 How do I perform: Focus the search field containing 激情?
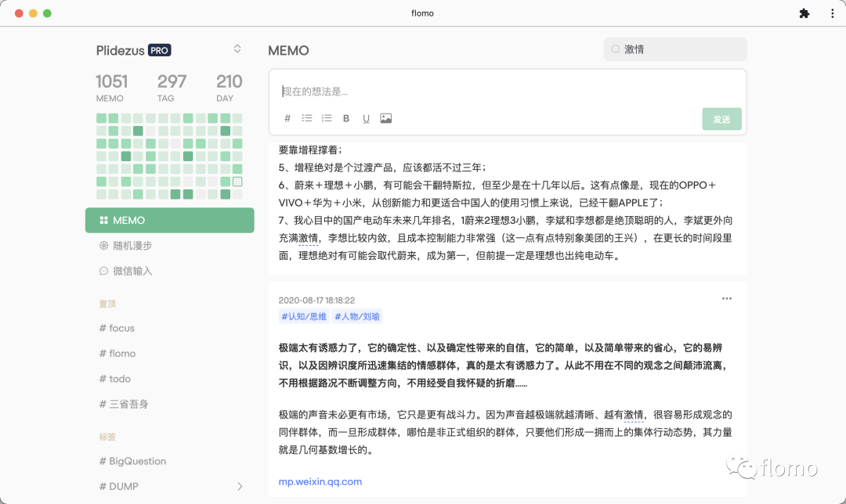[675, 49]
